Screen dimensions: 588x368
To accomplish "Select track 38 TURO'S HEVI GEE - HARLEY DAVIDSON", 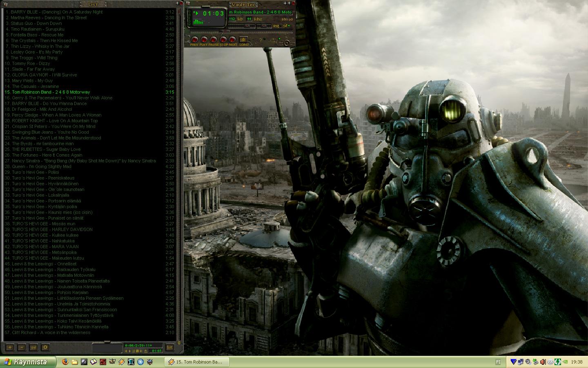I will (90, 229).
